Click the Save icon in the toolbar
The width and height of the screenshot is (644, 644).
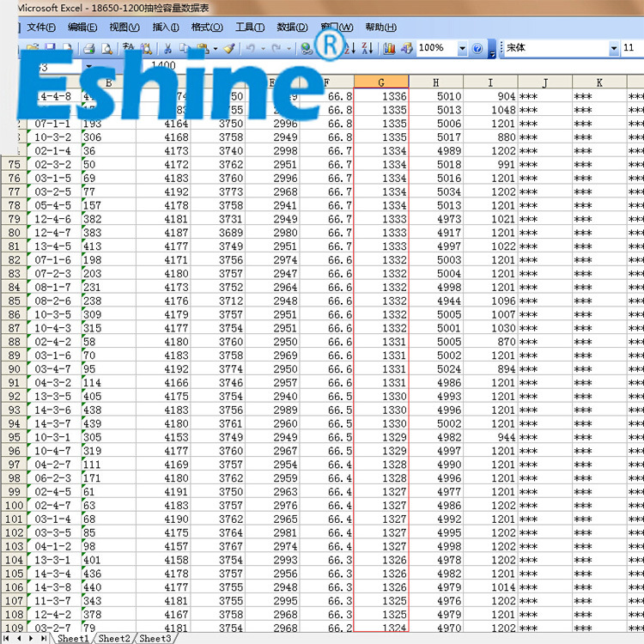(x=51, y=49)
